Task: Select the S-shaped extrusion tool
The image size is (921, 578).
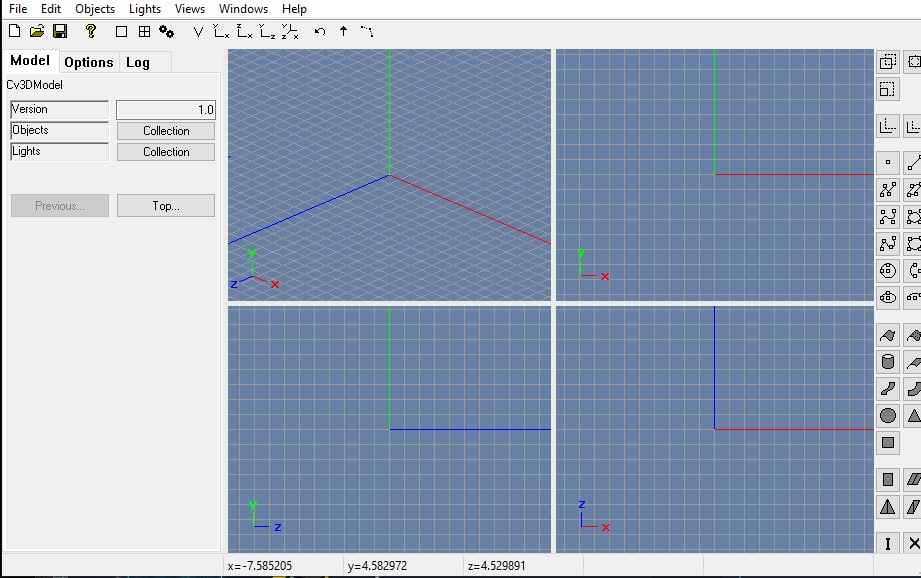Action: [x=888, y=389]
